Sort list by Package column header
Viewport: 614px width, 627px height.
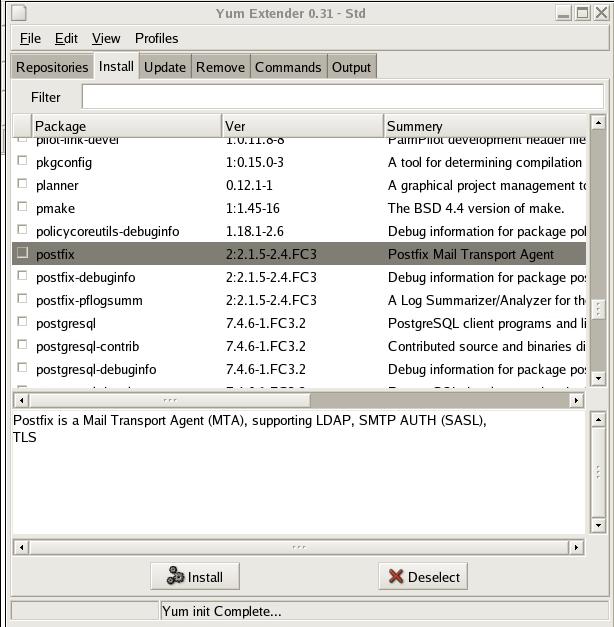[x=126, y=126]
